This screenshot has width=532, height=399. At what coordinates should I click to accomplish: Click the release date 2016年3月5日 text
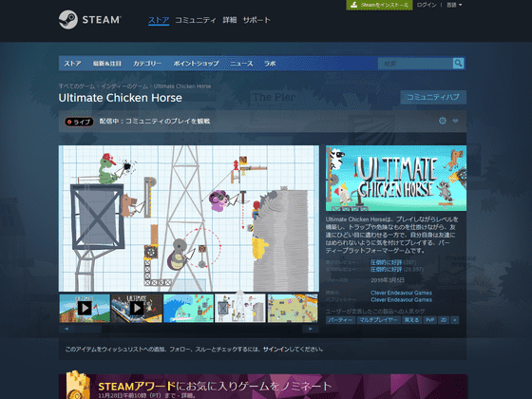click(388, 280)
